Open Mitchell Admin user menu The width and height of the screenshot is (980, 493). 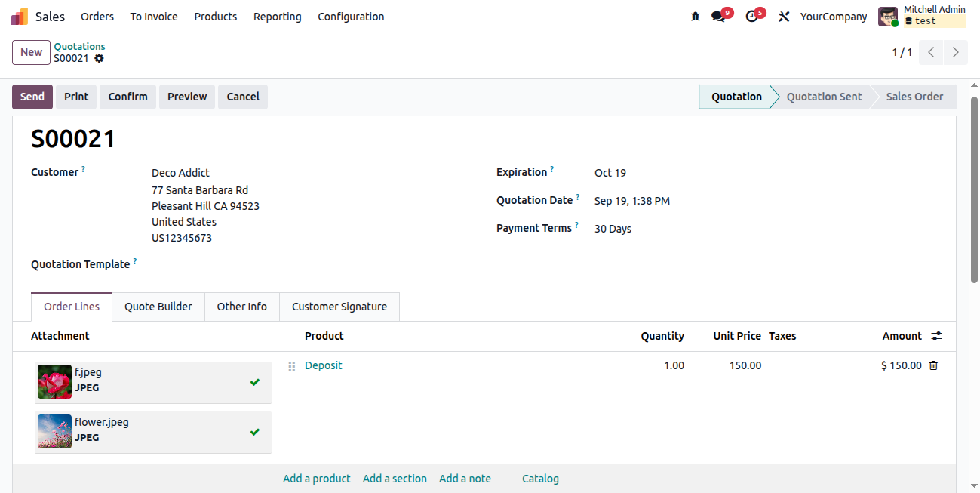coord(922,16)
